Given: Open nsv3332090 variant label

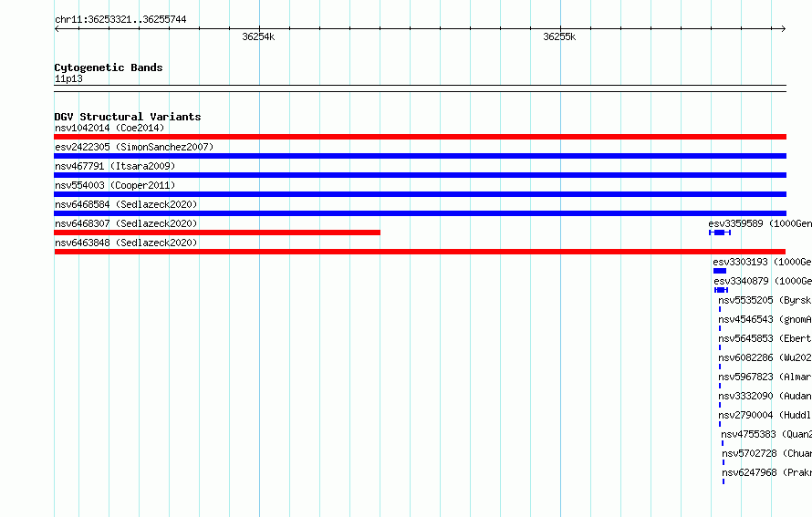Looking at the screenshot, I should (765, 396).
